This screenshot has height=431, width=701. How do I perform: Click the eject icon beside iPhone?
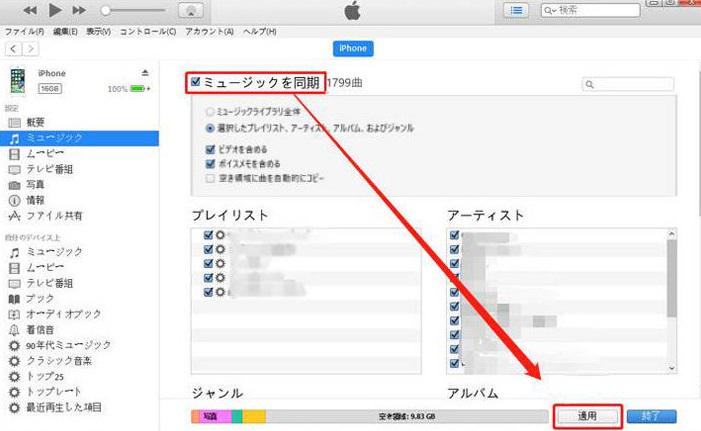145,73
